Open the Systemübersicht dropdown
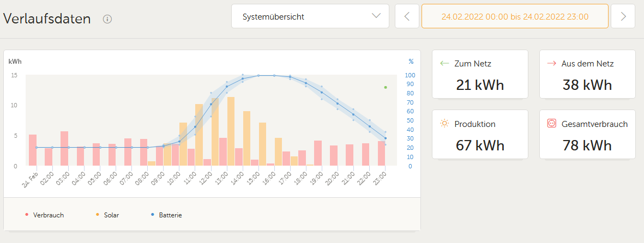The image size is (644, 243). (310, 16)
